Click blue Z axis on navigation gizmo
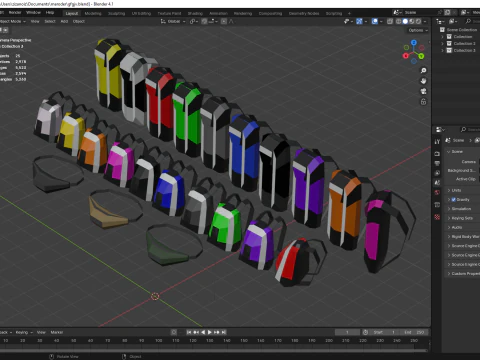This screenshot has height=360, width=480. coord(414,43)
